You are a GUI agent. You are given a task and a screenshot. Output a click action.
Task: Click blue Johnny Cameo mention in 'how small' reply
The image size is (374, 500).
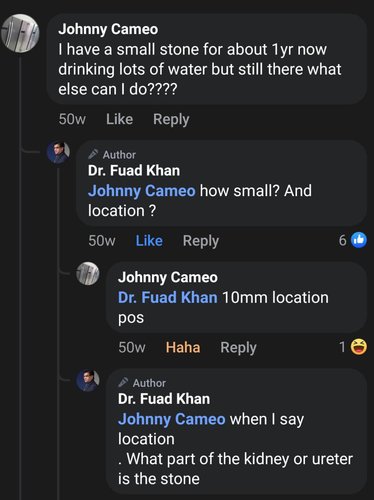(x=142, y=191)
